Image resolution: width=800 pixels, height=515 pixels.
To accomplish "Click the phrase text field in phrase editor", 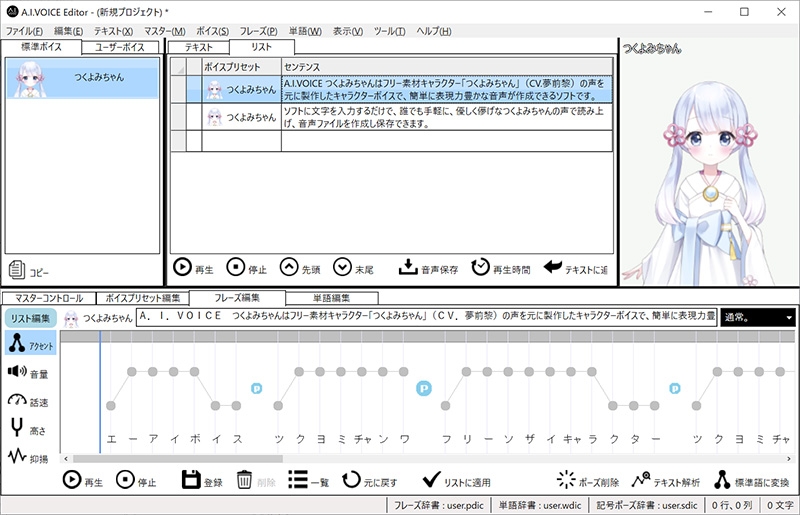I will click(x=427, y=316).
